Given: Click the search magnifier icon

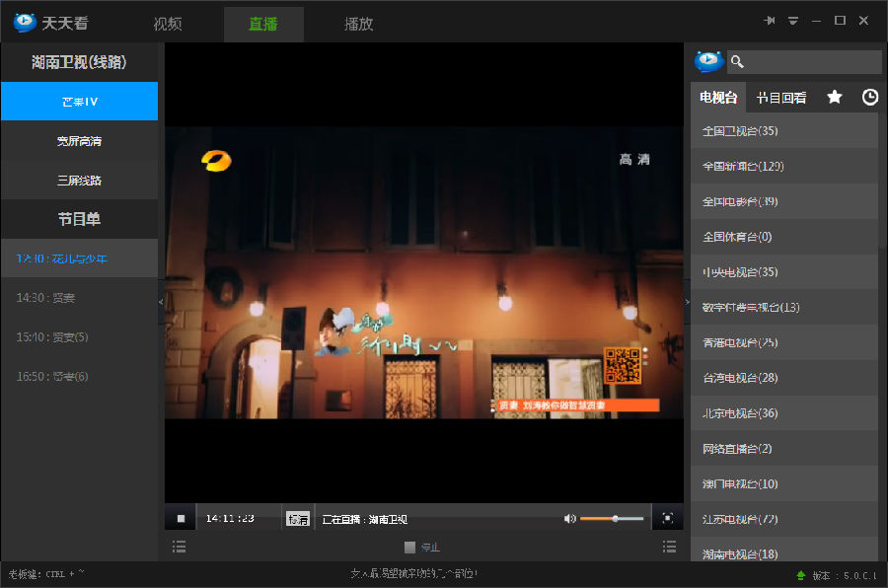Looking at the screenshot, I should pyautogui.click(x=737, y=62).
